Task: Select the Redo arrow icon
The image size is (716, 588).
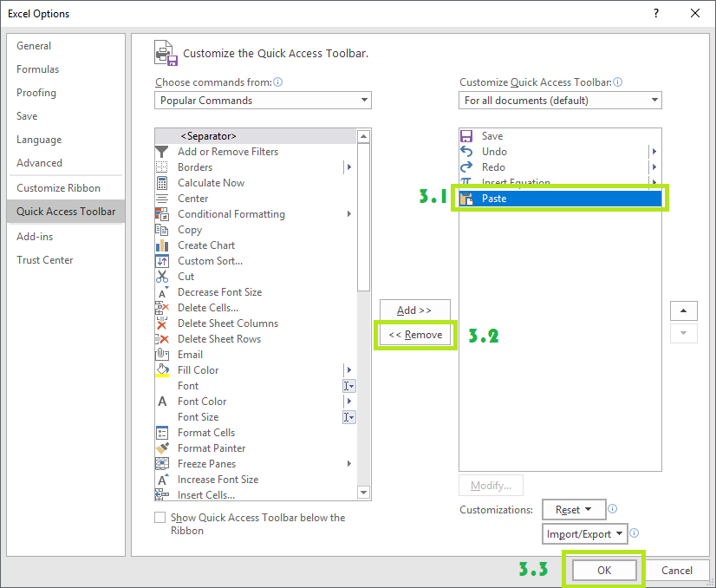Action: 466,167
